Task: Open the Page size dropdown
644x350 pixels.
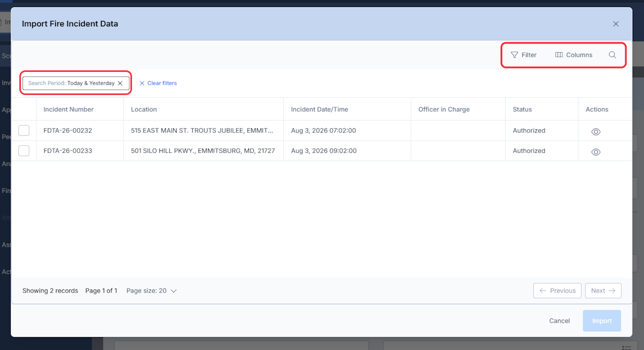Action: point(151,291)
